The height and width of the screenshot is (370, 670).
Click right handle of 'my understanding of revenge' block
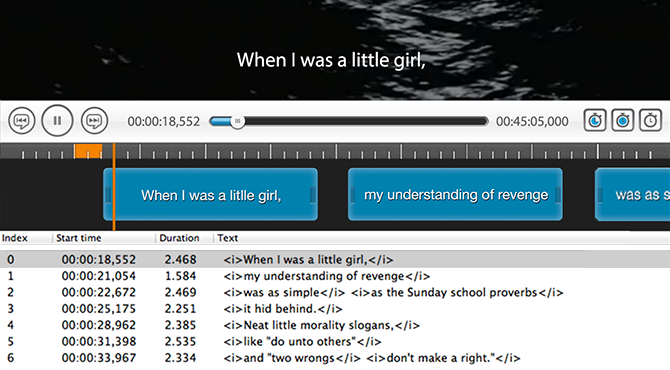coord(558,195)
